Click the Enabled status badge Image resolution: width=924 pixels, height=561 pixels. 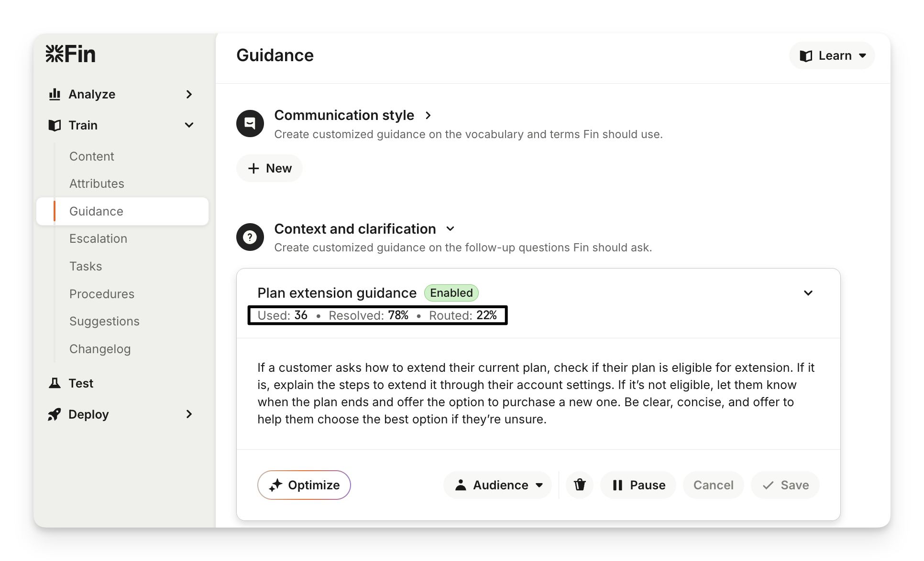tap(451, 293)
